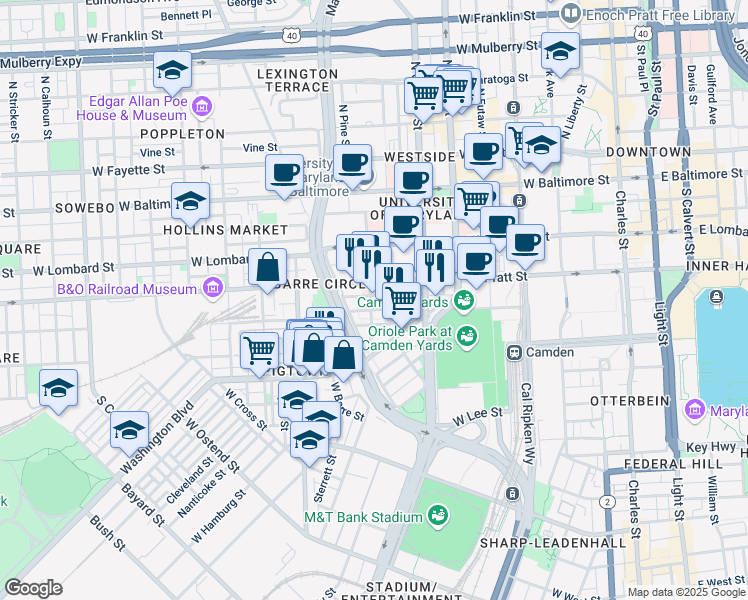Click the DOWNTOWN neighborhood label

648,152
